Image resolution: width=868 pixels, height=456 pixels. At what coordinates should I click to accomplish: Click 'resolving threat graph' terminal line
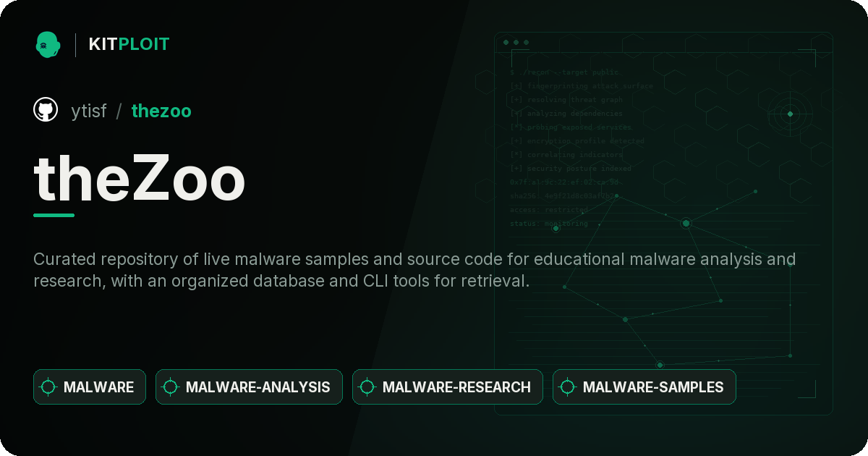pyautogui.click(x=566, y=100)
